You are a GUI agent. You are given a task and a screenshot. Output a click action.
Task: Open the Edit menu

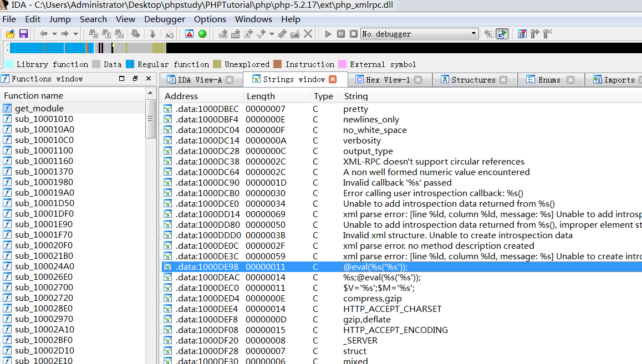32,19
